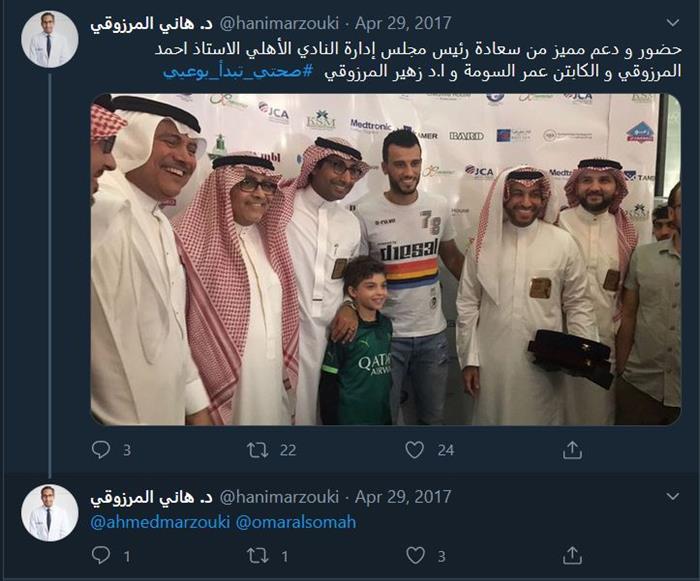Image resolution: width=700 pixels, height=581 pixels.
Task: Reply to the first tweet with photo
Action: (101, 450)
